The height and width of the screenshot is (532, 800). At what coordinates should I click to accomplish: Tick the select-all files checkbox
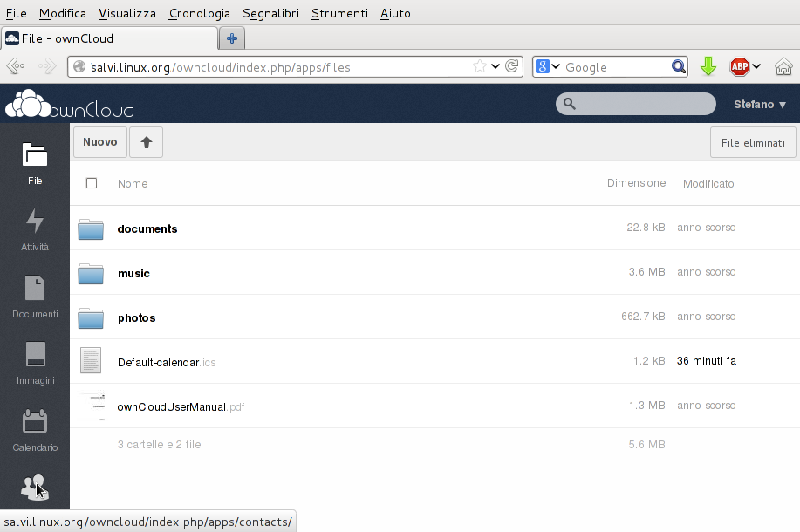(92, 183)
